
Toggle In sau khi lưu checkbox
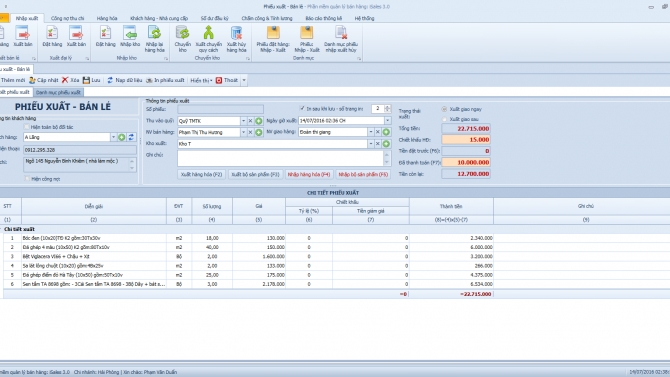pyautogui.click(x=302, y=109)
